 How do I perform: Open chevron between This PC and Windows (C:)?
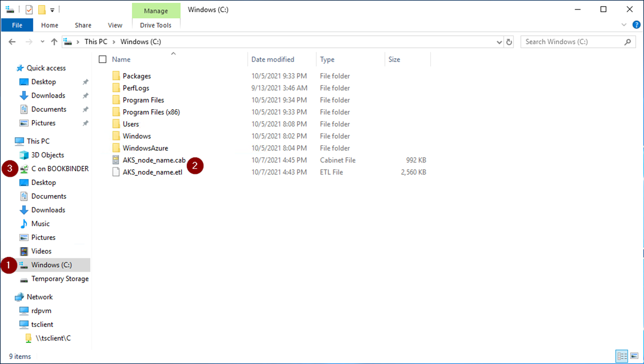114,42
